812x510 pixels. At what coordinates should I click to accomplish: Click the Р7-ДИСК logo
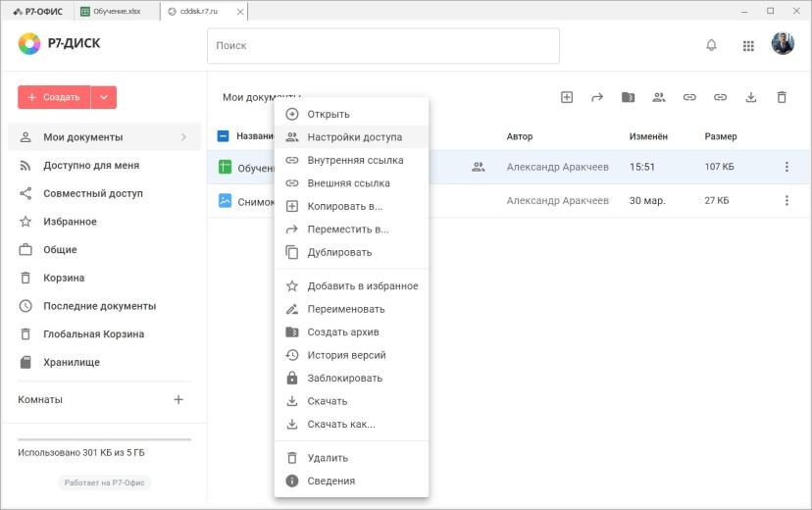coord(59,43)
